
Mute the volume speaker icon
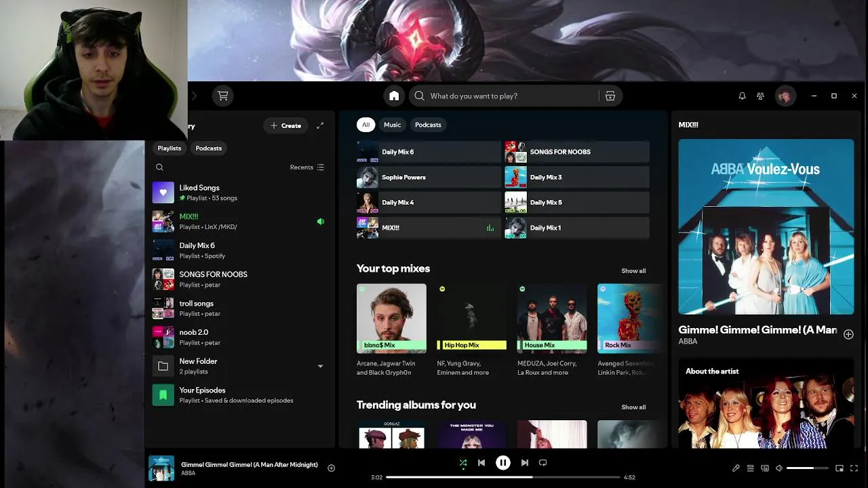[x=779, y=468]
